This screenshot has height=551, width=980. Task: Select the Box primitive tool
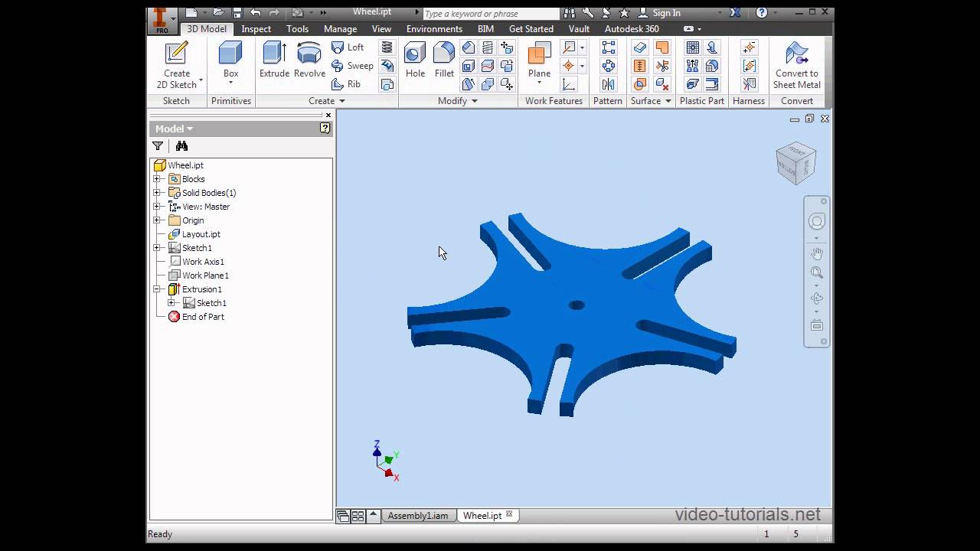click(230, 60)
